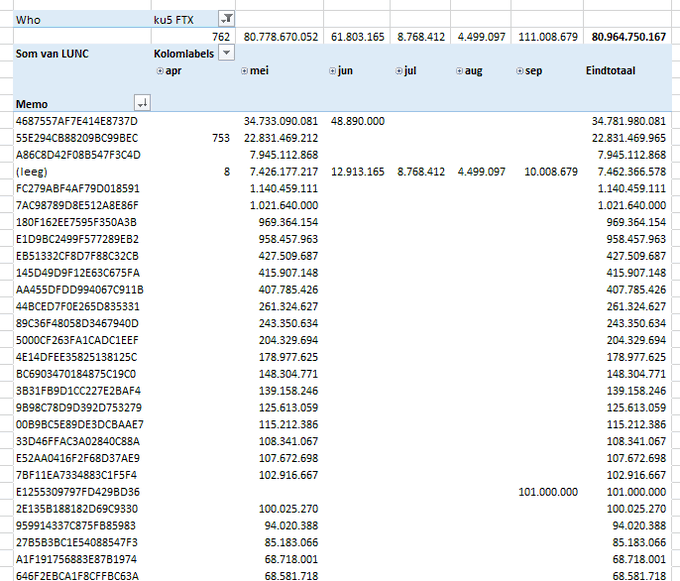The image size is (680, 581).
Task: Select the sep value 101.000.000
Action: coord(548,492)
